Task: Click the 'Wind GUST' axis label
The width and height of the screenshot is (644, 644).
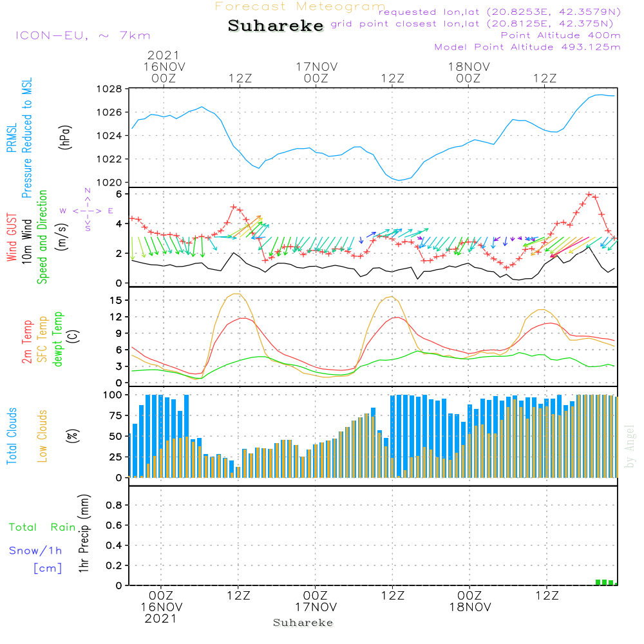Action: [12, 237]
